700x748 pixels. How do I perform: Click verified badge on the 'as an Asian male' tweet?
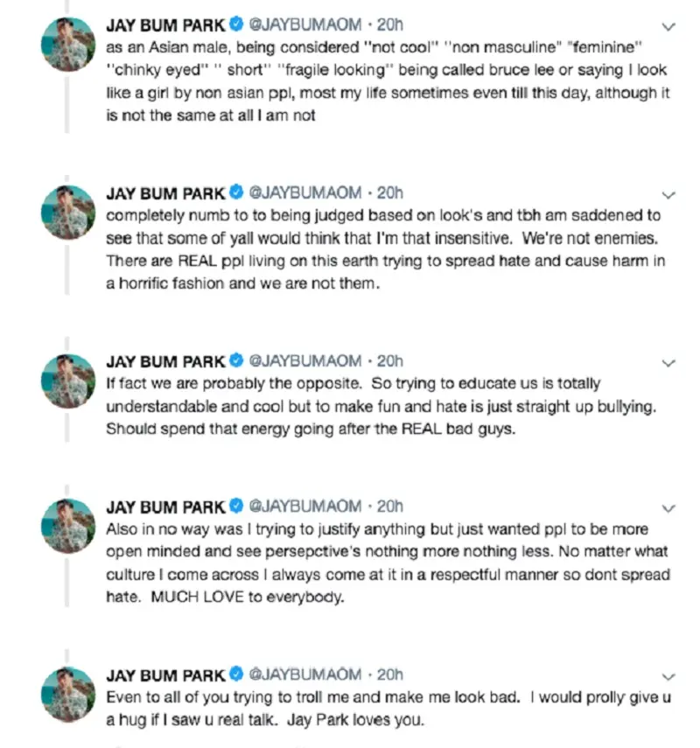click(236, 25)
